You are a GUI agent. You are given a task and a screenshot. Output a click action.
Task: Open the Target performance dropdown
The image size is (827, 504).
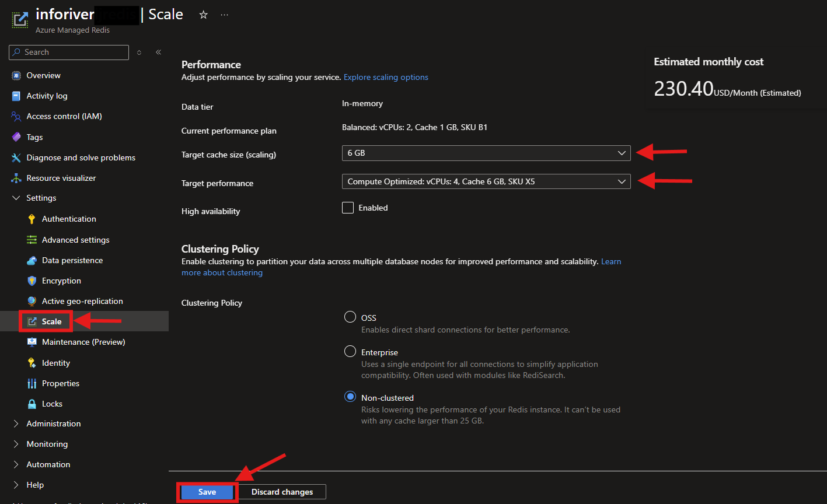click(x=486, y=181)
